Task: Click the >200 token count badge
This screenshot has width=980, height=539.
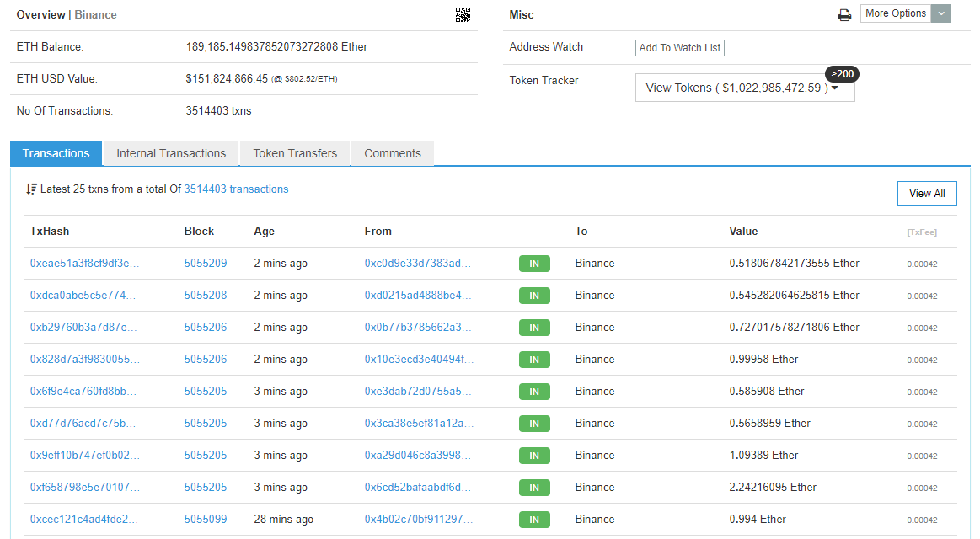Action: 842,73
